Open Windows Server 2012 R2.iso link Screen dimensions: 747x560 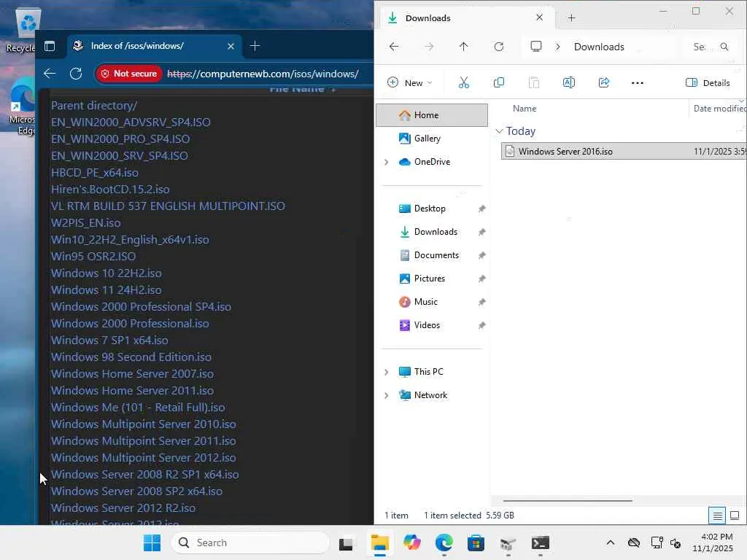click(123, 508)
